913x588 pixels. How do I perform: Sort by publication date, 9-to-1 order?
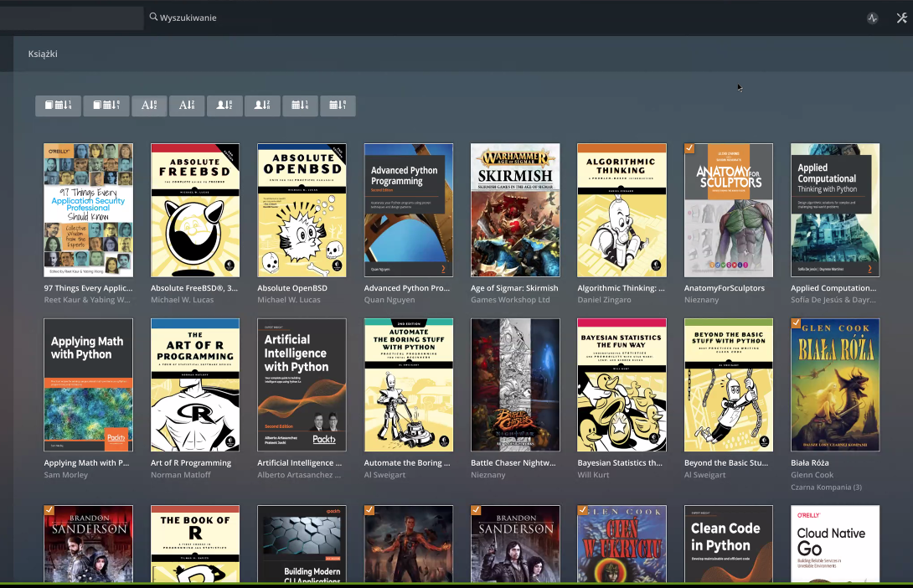[x=338, y=106]
